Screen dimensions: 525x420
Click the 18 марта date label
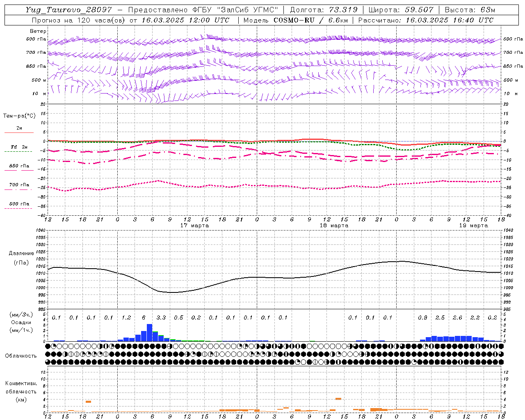pos(334,226)
